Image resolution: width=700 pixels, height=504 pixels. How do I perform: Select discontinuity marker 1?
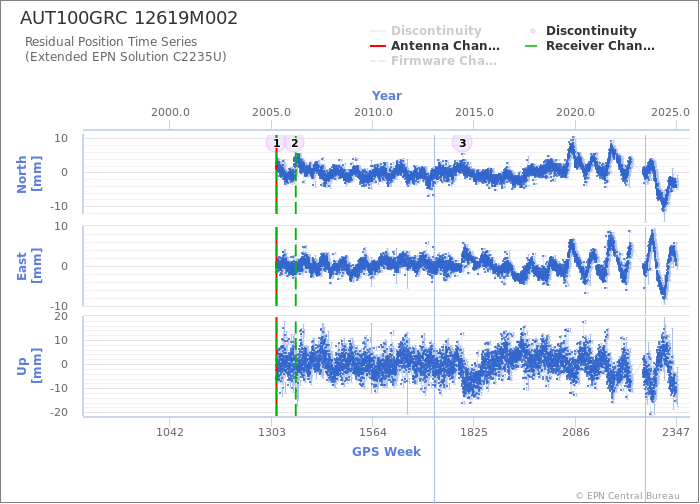pyautogui.click(x=276, y=143)
